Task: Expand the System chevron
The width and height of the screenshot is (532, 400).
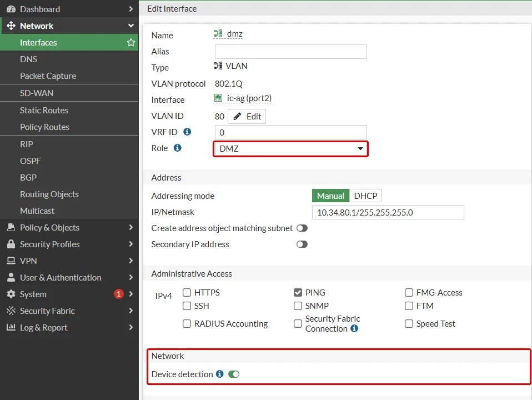Action: 131,294
